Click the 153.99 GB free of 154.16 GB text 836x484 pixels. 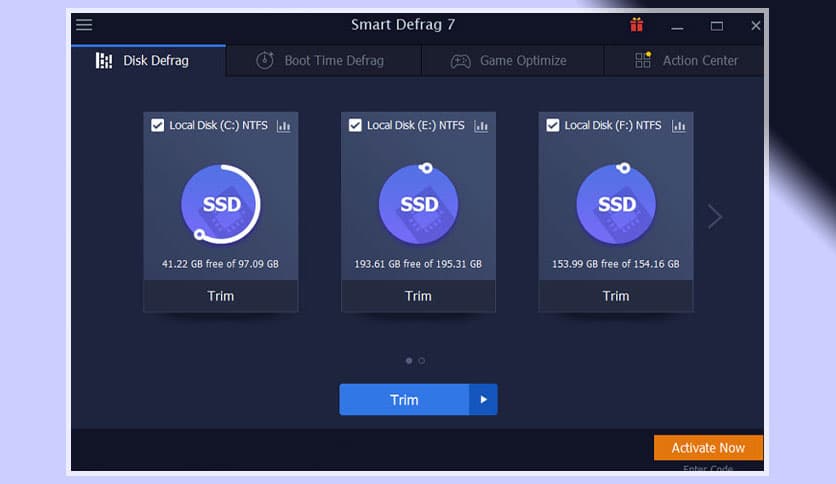[x=616, y=264]
